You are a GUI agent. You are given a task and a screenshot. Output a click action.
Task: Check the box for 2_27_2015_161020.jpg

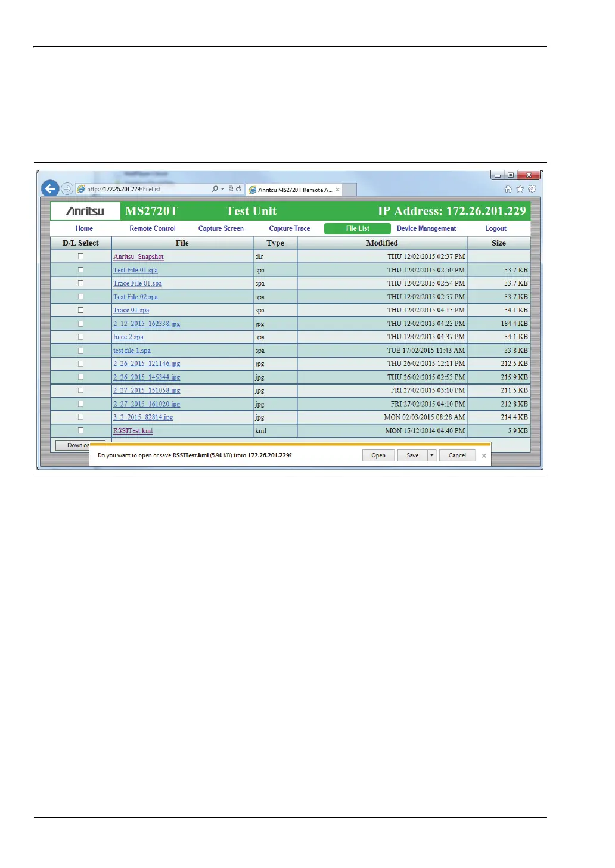coord(80,404)
